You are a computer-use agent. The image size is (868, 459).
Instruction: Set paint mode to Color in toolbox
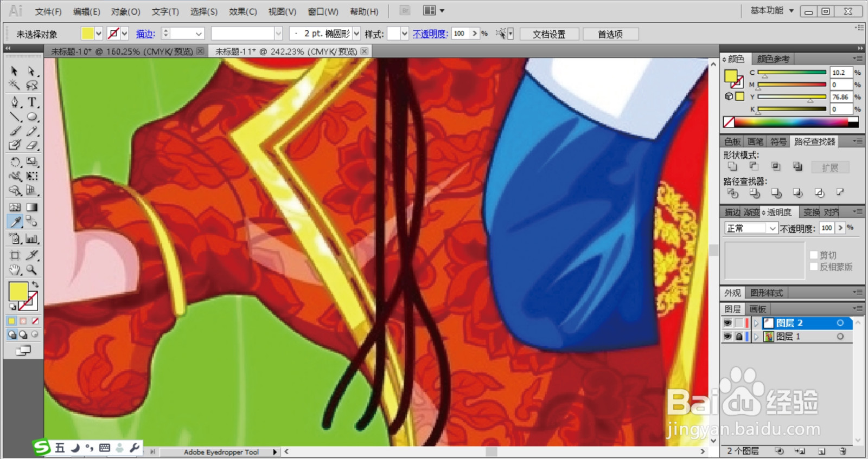pos(12,321)
